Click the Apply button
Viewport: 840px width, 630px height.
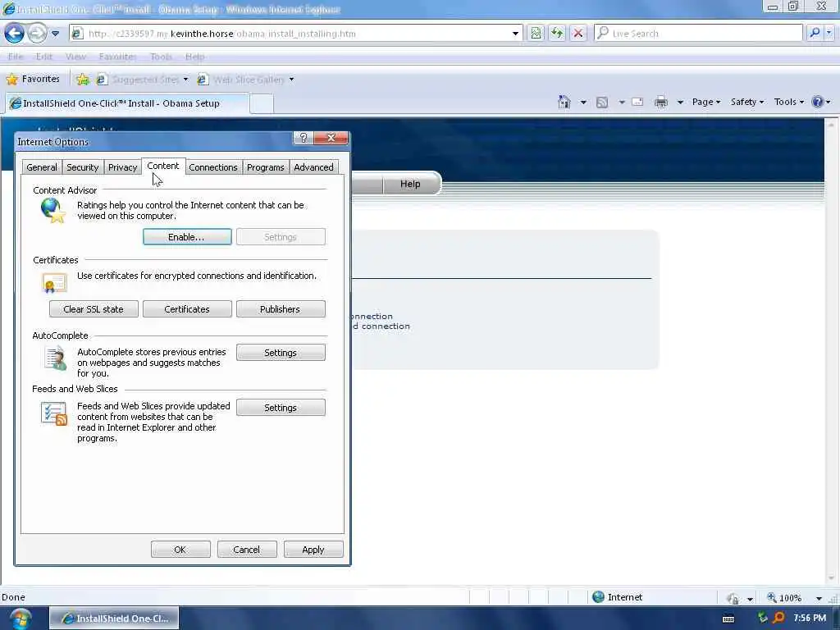click(x=313, y=550)
